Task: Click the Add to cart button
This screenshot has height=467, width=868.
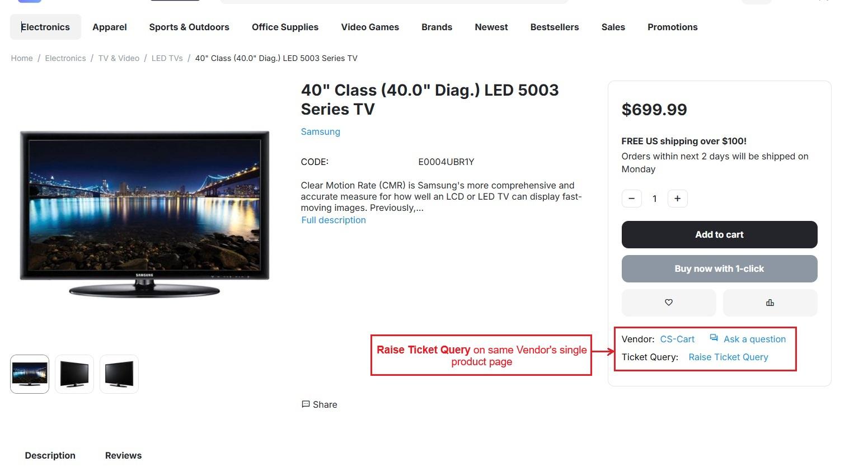Action: [x=719, y=234]
